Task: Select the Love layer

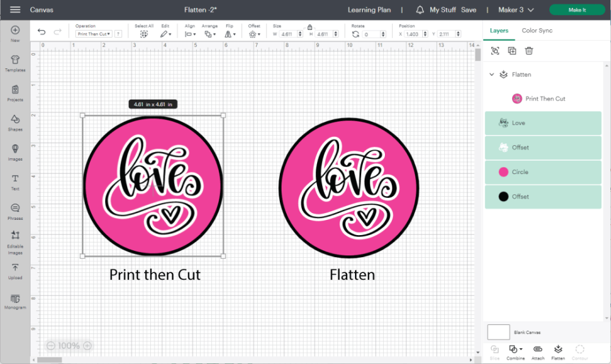Action: (543, 123)
